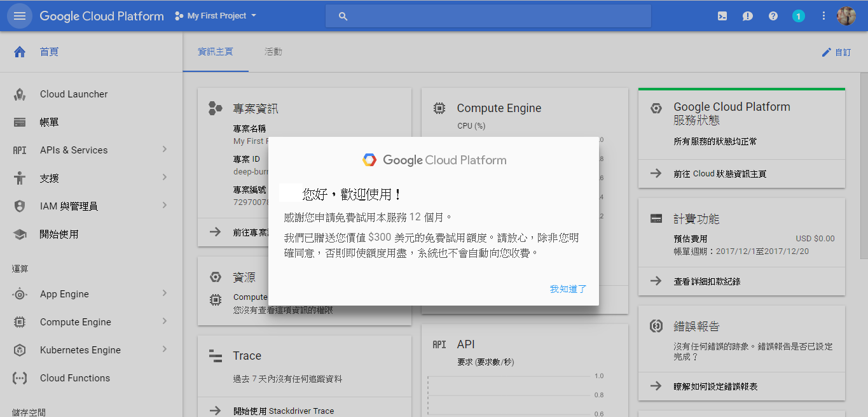The height and width of the screenshot is (417, 868).
Task: Click the Compute Engine chip icon in sidebar
Action: pyautogui.click(x=20, y=322)
